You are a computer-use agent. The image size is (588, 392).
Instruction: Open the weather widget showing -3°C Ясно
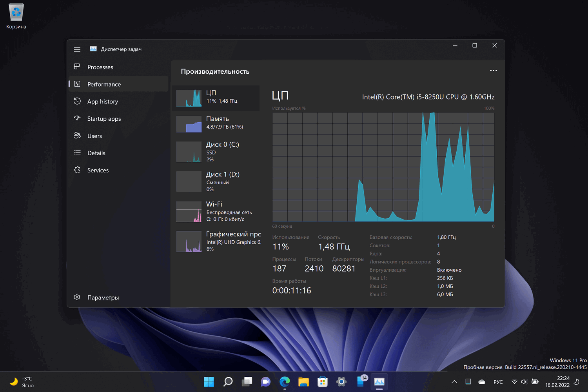tap(22, 382)
